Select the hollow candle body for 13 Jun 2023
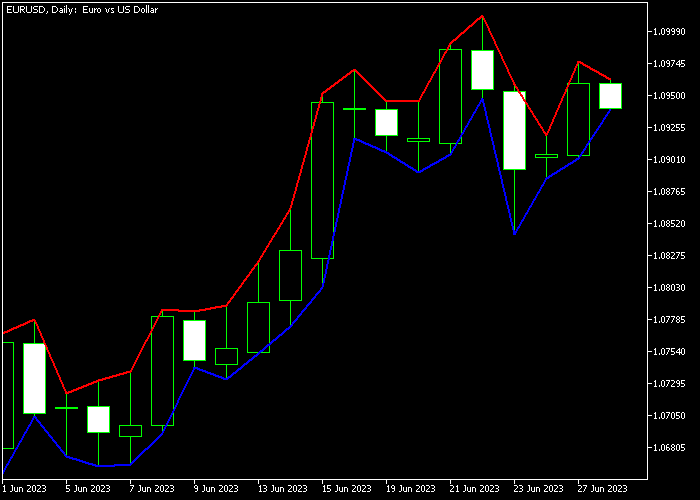The height and width of the screenshot is (500, 700). click(258, 328)
